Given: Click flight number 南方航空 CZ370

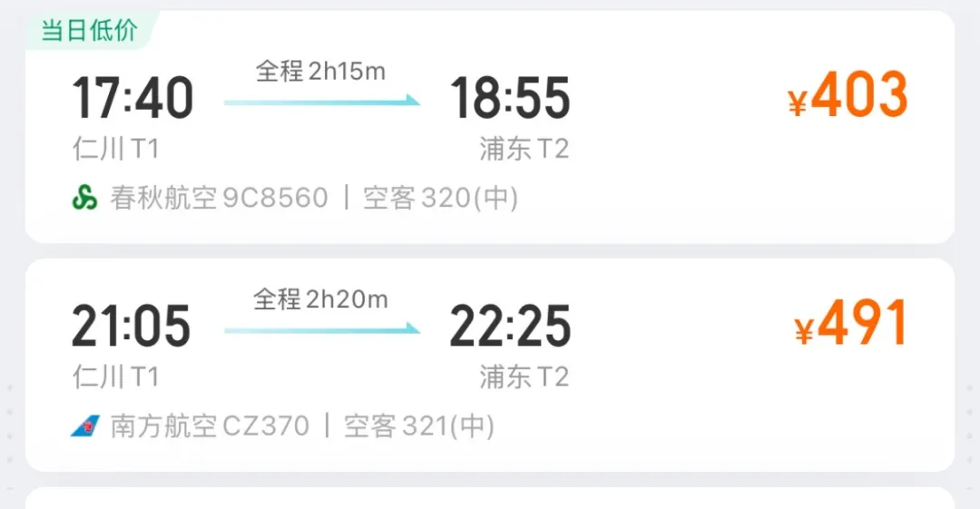Looking at the screenshot, I should pos(210,426).
